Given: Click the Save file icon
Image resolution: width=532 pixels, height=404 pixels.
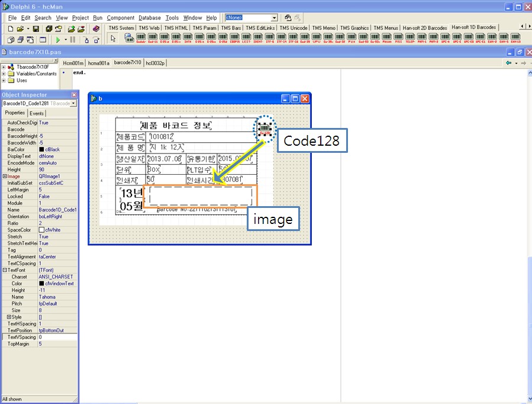Looking at the screenshot, I should click(36, 28).
